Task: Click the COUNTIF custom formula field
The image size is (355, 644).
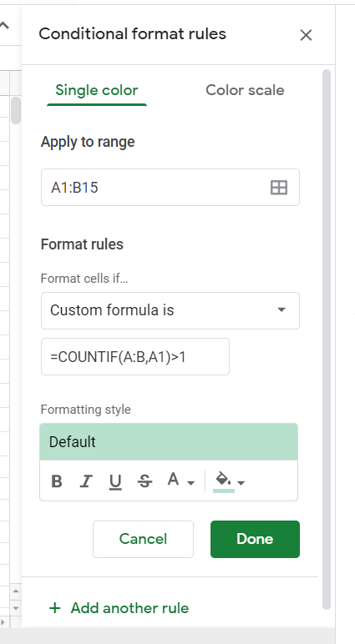Action: pos(135,356)
